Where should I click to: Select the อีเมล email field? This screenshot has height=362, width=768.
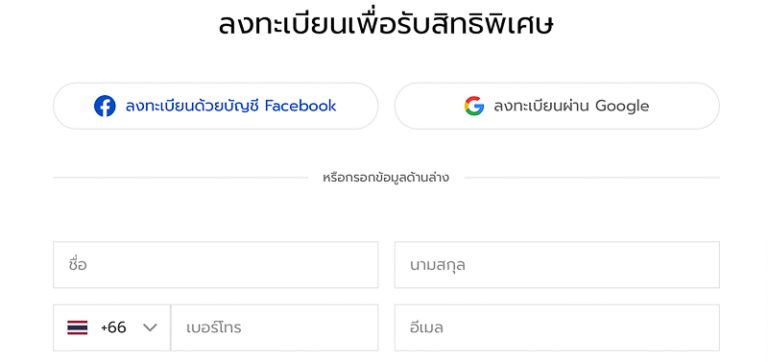click(557, 328)
